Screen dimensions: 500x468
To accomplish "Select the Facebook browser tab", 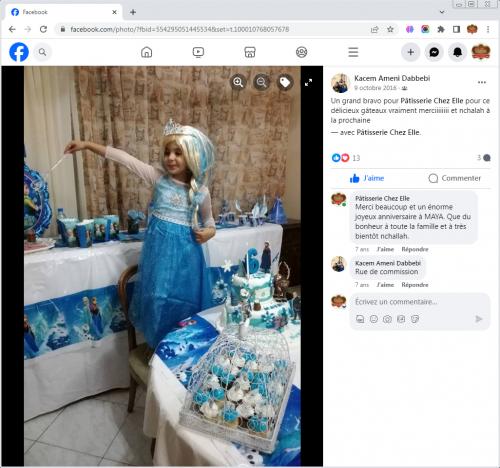I will [63, 12].
